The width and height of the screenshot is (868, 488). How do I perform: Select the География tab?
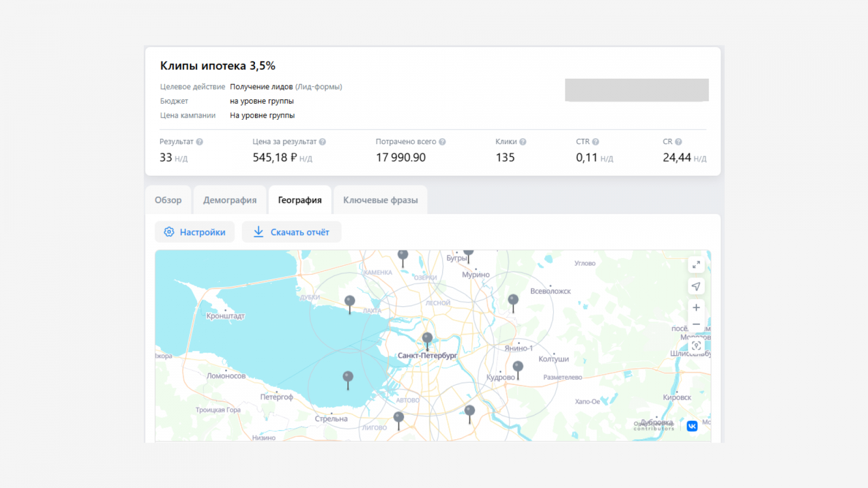point(299,200)
